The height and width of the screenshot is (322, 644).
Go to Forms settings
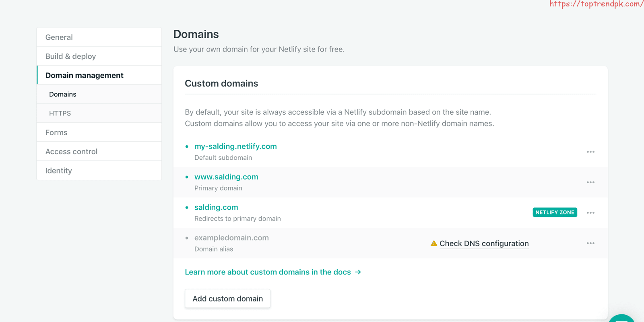coord(99,132)
